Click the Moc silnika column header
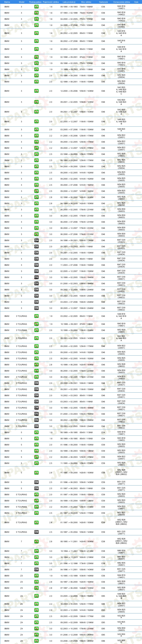 (86, 2)
